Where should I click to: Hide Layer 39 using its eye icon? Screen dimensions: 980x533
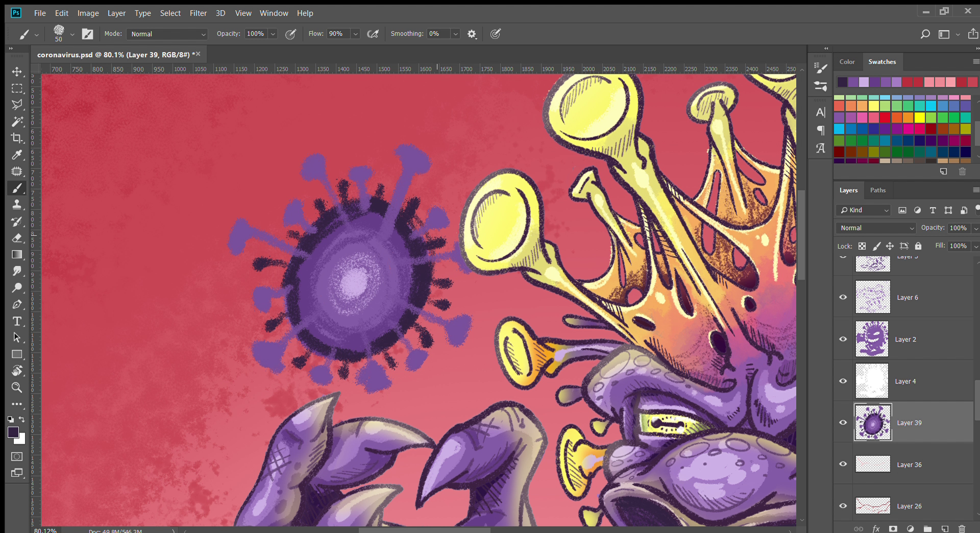(x=843, y=422)
